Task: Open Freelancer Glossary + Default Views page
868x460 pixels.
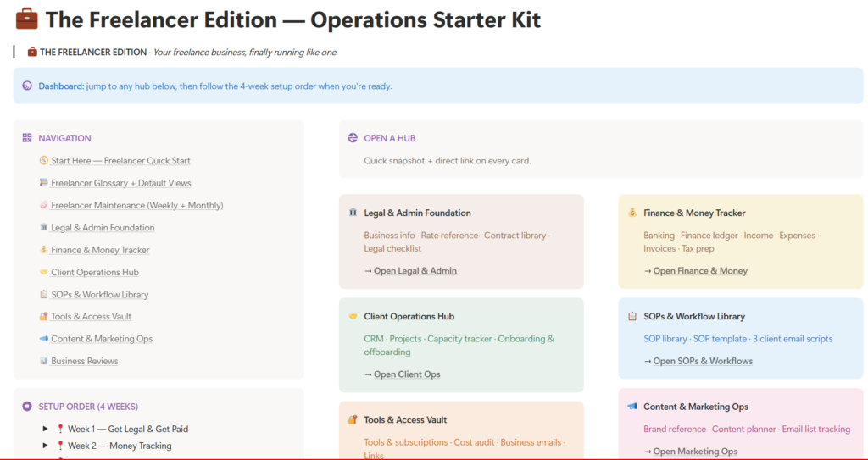Action: pyautogui.click(x=120, y=183)
